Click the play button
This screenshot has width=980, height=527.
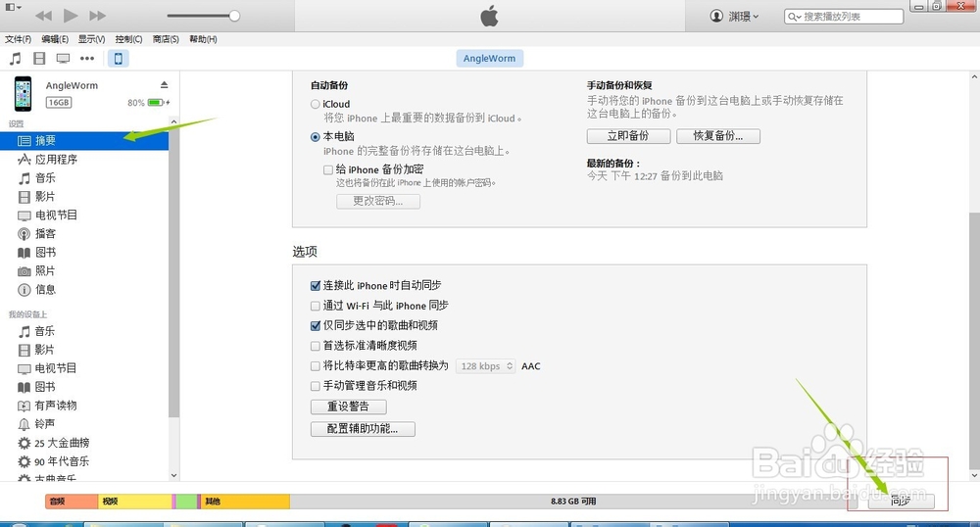point(71,15)
